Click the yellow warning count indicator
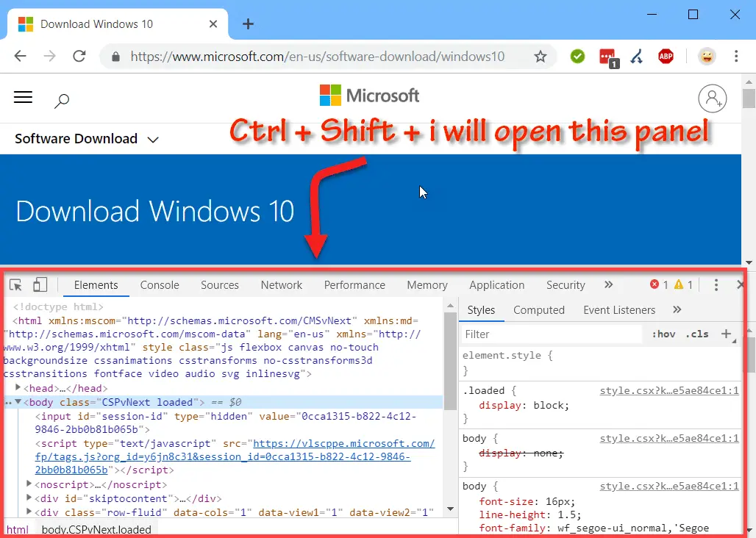756x538 pixels. coord(683,284)
